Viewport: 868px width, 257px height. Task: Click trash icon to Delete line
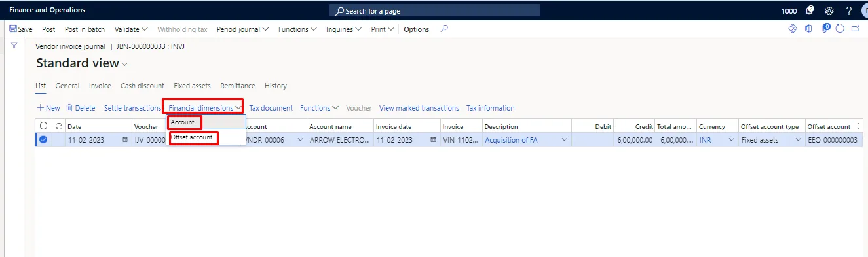[x=69, y=108]
